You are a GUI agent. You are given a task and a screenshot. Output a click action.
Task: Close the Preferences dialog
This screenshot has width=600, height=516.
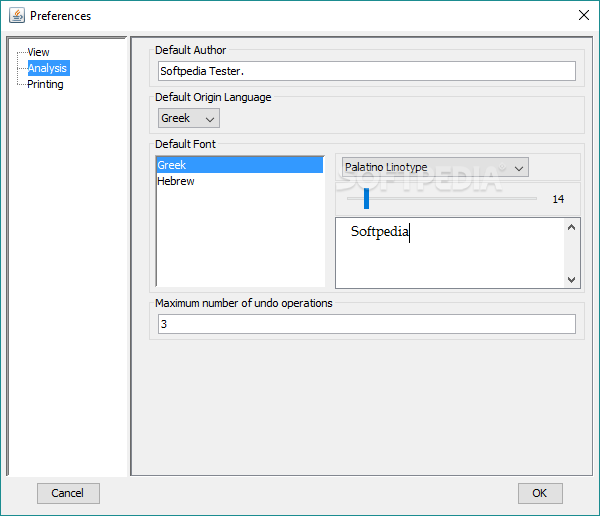tap(584, 15)
